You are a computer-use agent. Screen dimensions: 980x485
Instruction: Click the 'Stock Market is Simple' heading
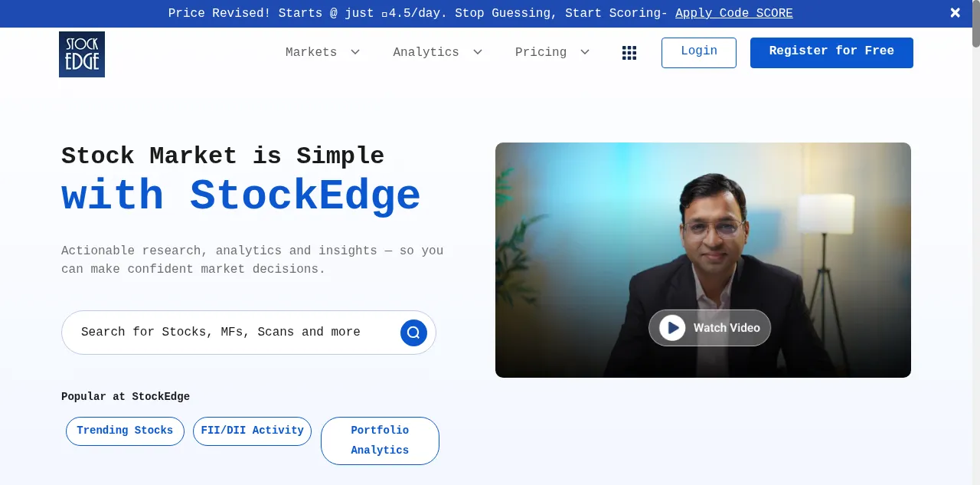coord(223,156)
